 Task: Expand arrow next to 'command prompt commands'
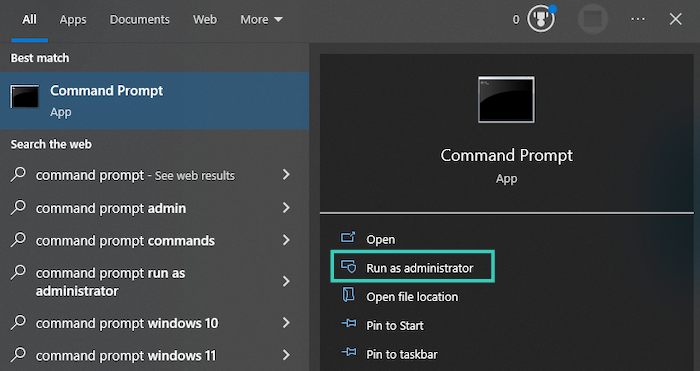point(287,240)
